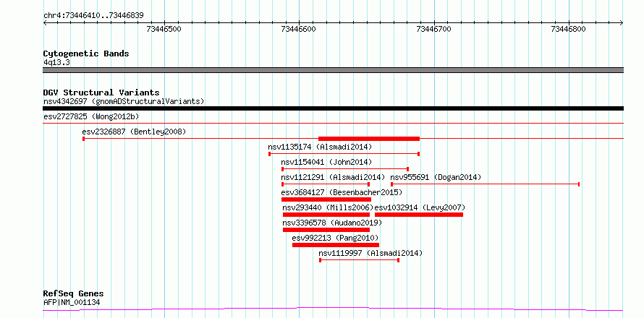Click the red nsv3396578 Audano2019 bar
The image size is (644, 318).
click(326, 230)
